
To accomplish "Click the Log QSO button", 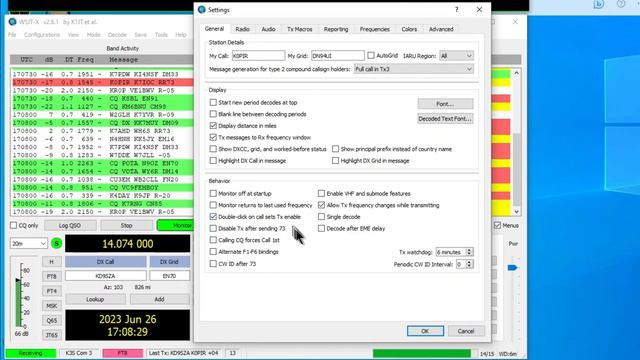I will coord(70,225).
